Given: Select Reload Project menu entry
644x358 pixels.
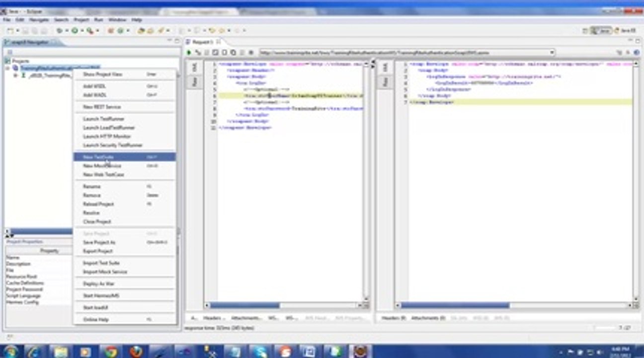Looking at the screenshot, I should [x=124, y=204].
